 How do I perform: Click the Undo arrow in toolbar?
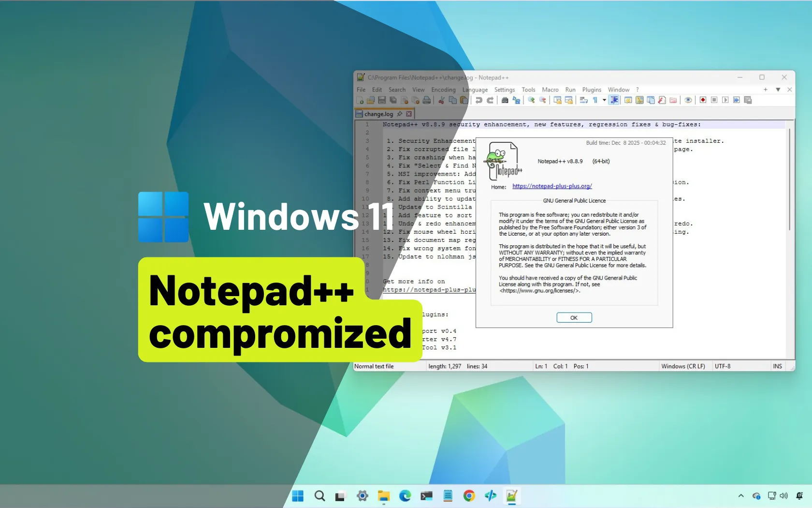478,100
